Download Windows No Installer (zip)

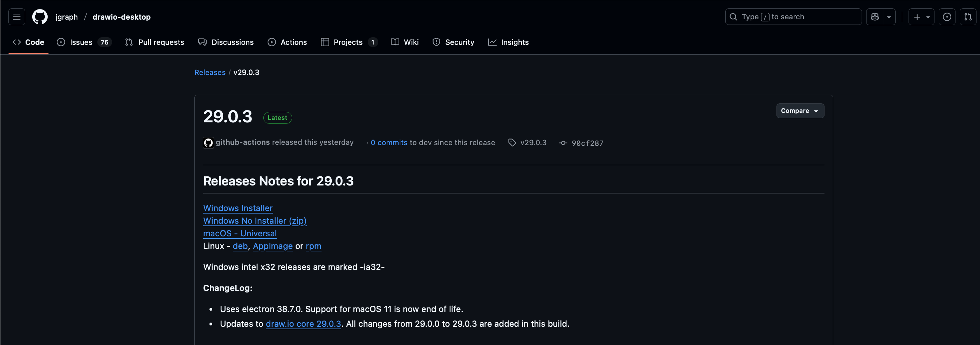(255, 221)
